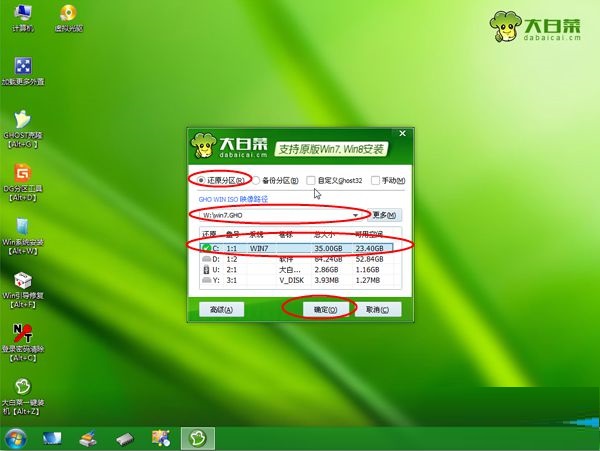Open the 虚拟光驱 virtual drive icon
This screenshot has height=451, width=600.
pyautogui.click(x=68, y=17)
